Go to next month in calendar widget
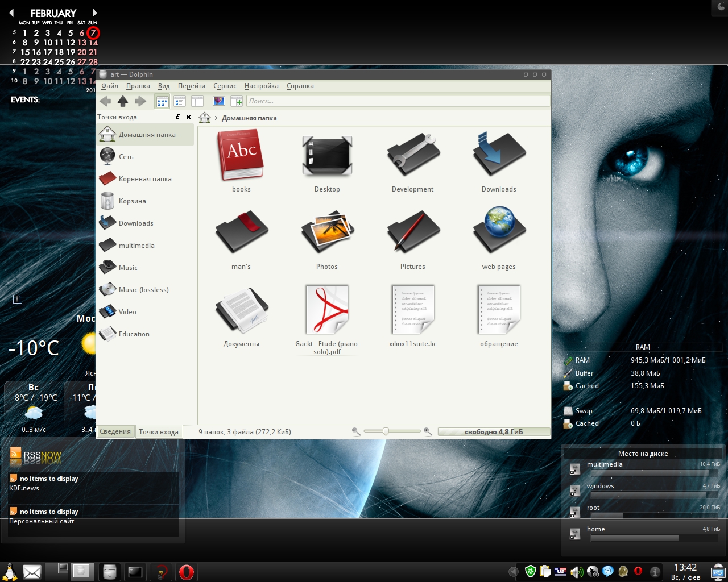Viewport: 728px width, 582px height. (94, 13)
